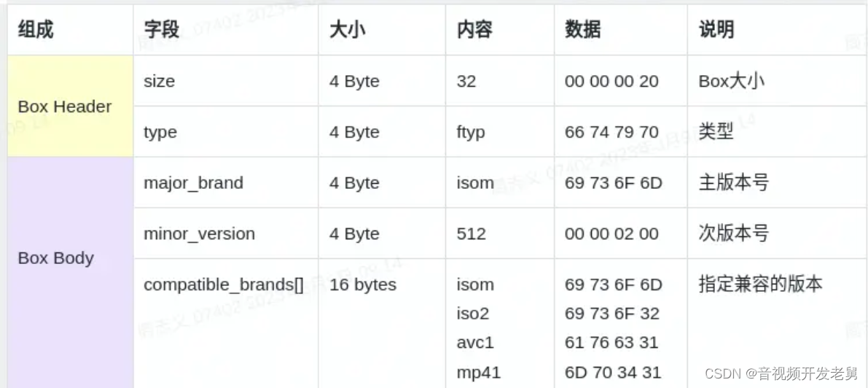Select the size field cell
The width and height of the screenshot is (868, 388).
click(226, 81)
